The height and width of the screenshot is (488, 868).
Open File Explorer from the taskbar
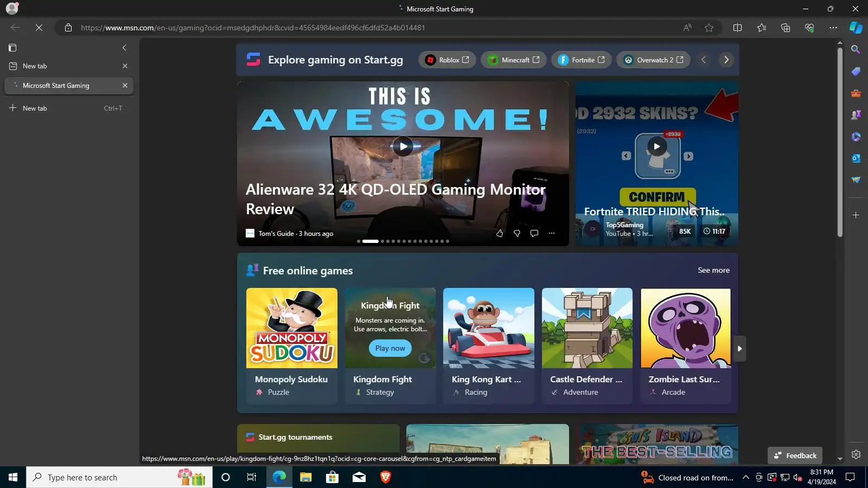(306, 477)
